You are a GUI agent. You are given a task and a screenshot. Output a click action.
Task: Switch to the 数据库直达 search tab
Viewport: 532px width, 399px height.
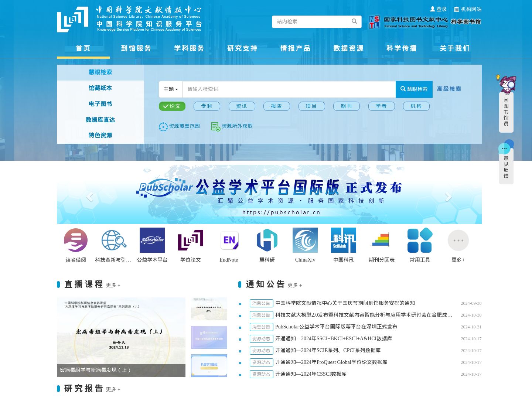click(100, 120)
